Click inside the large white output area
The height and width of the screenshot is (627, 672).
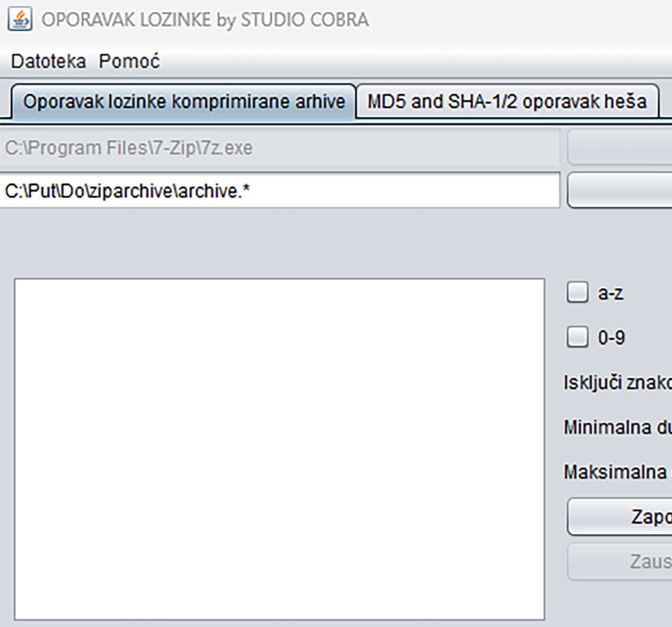[x=279, y=448]
